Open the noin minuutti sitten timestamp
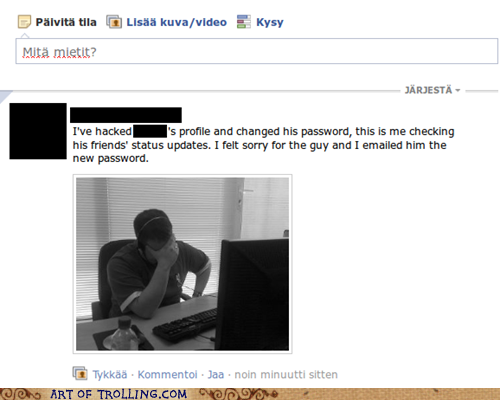Screen dimensions: 500x400 (286, 375)
